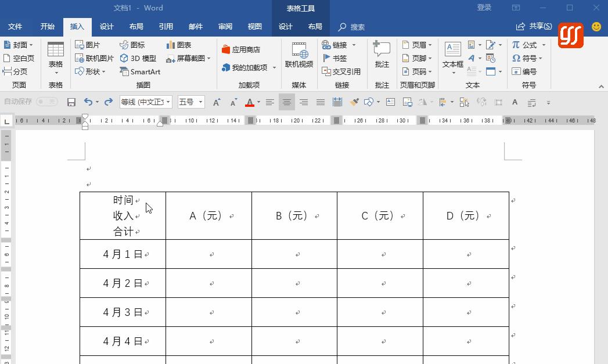Insert a comment with the 批注 icon

[382, 58]
